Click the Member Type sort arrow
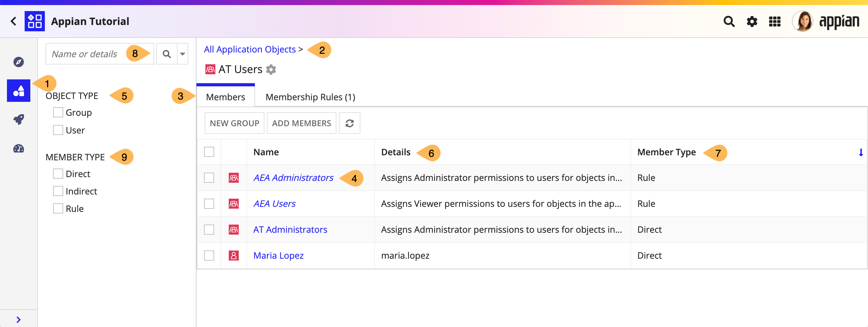868x327 pixels. (861, 152)
